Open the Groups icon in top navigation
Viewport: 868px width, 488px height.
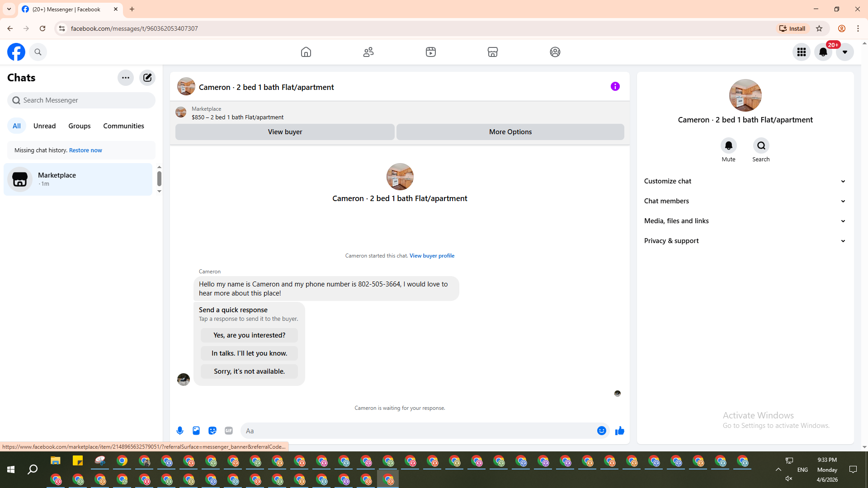(555, 52)
